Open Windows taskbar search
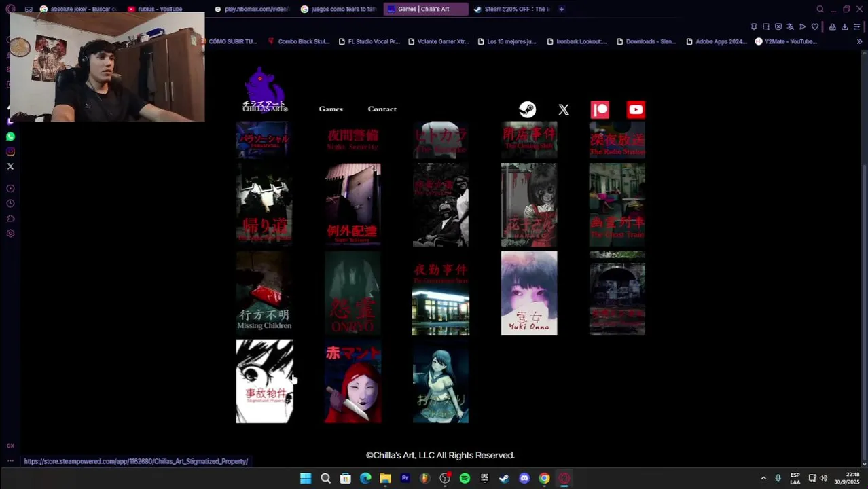 pos(325,478)
